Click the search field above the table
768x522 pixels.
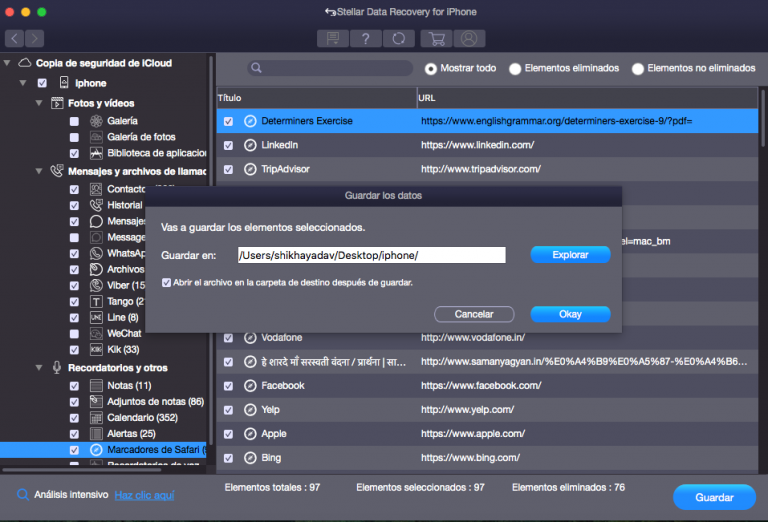[330, 68]
